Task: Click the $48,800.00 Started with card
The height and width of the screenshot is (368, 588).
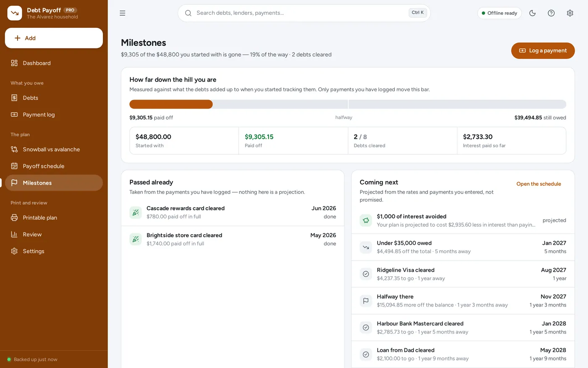Action: tap(184, 141)
